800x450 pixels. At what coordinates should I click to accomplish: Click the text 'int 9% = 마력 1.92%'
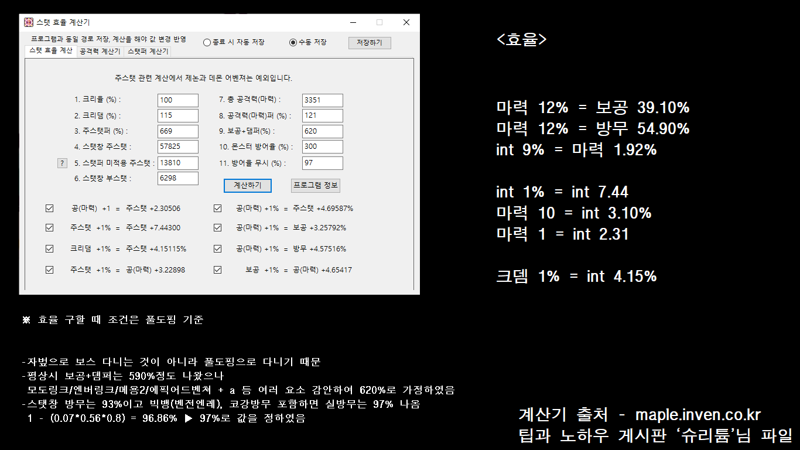(x=577, y=150)
